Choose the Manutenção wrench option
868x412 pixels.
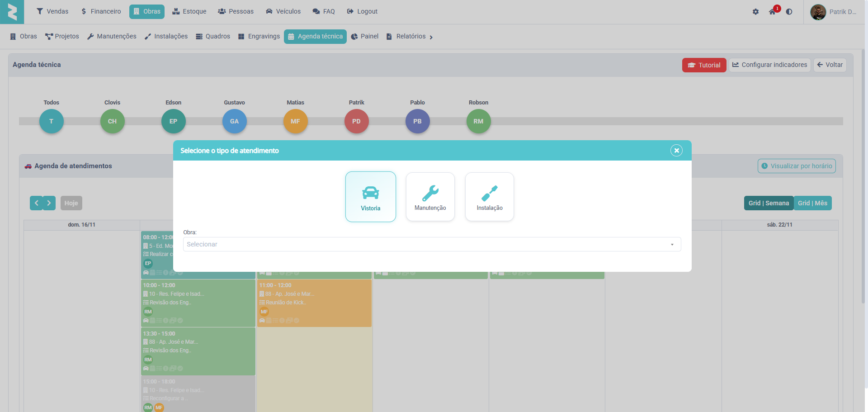point(430,197)
